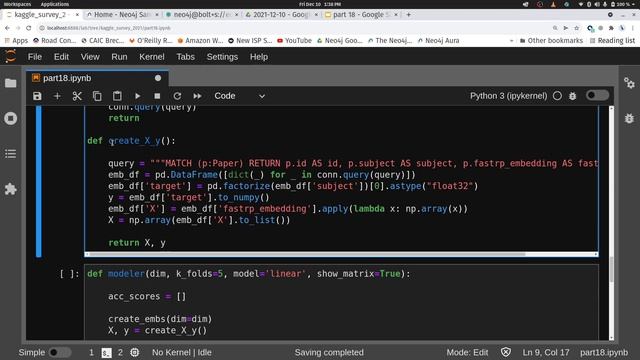Insert a new cell with the plus icon
This screenshot has height=360, width=640.
tap(57, 96)
